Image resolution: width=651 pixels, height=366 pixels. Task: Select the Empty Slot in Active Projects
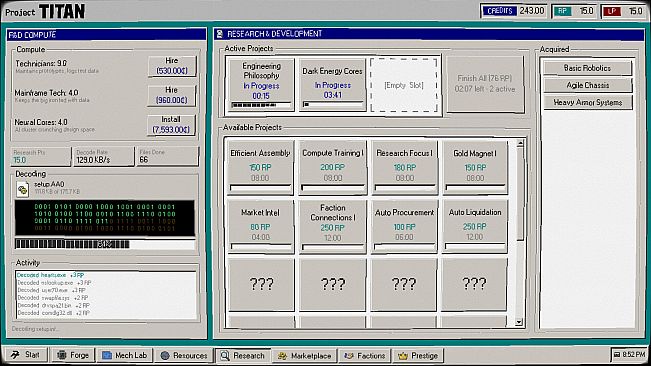tap(404, 85)
